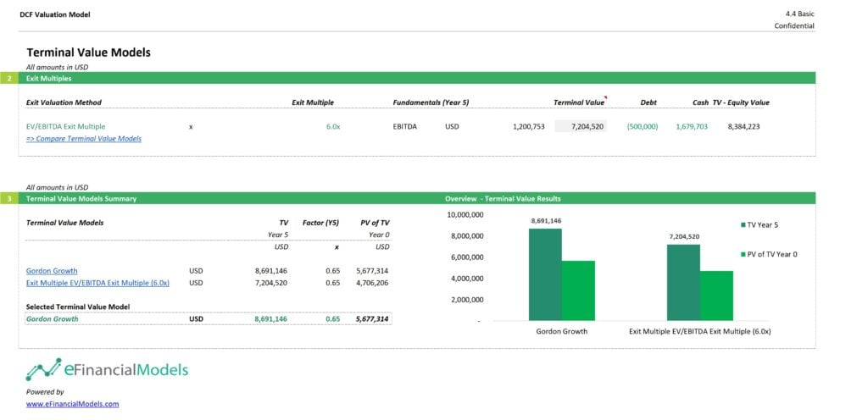Click the Terminal Value Models Summary header
Viewport: 868px width, 420px height.
pyautogui.click(x=81, y=198)
